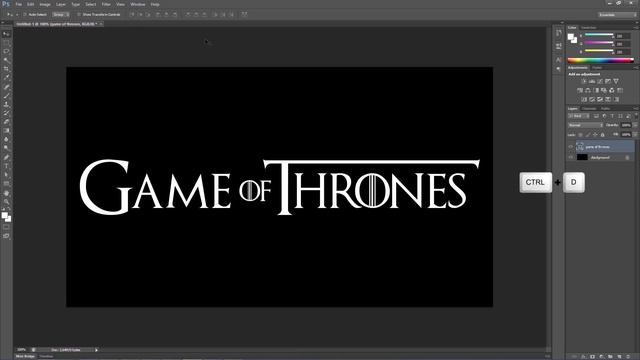This screenshot has height=360, width=640.
Task: Open the Layer menu
Action: 61,4
